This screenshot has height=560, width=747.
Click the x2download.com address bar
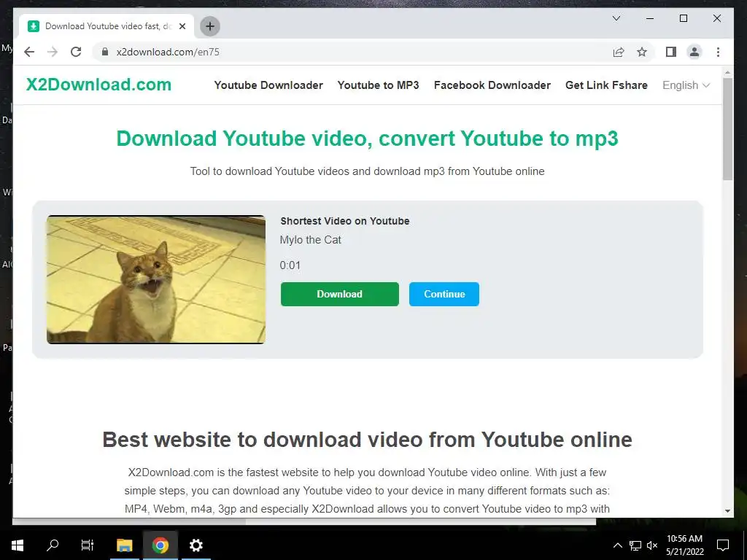pos(352,52)
